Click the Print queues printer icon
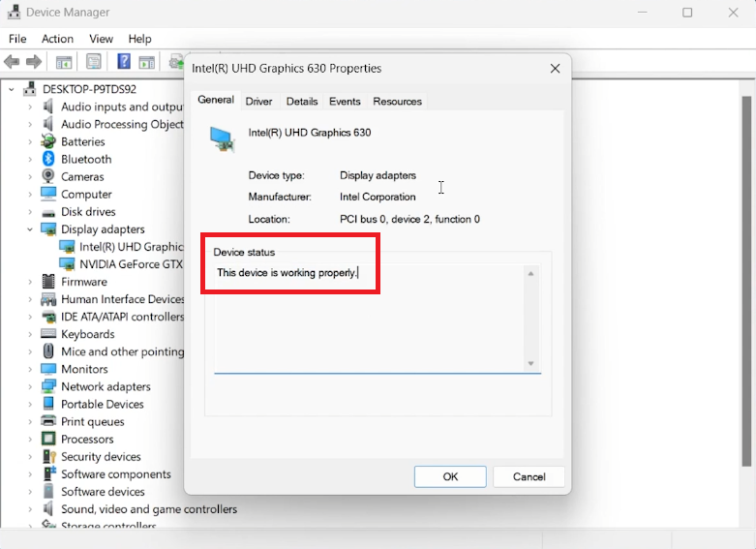 point(48,420)
